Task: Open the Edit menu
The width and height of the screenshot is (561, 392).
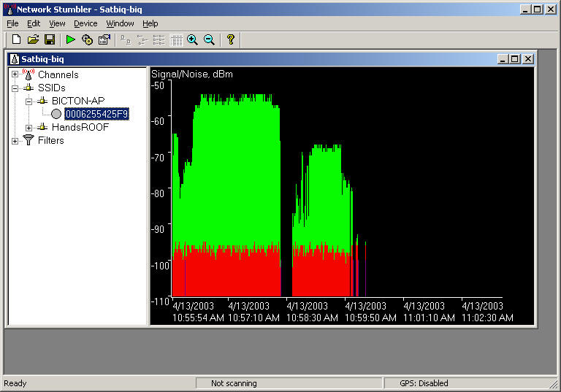Action: coord(34,23)
